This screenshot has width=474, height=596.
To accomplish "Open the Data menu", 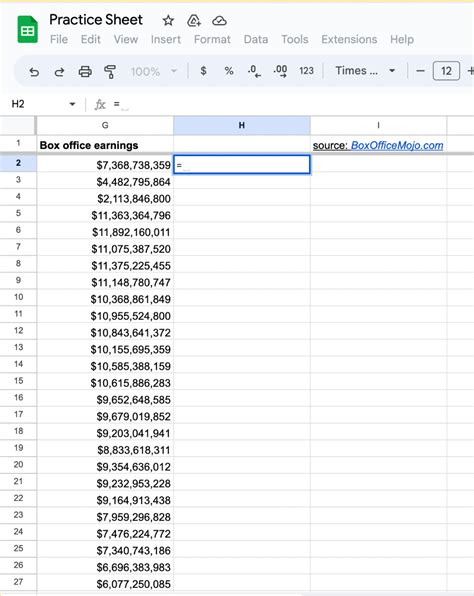I will [x=256, y=40].
